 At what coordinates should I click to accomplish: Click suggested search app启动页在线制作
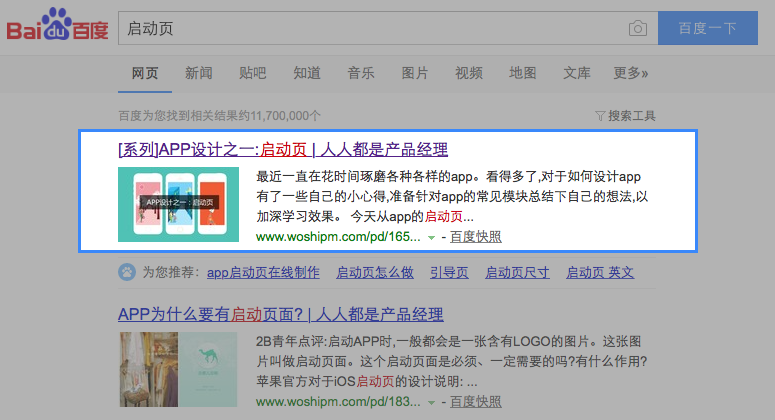(x=263, y=272)
